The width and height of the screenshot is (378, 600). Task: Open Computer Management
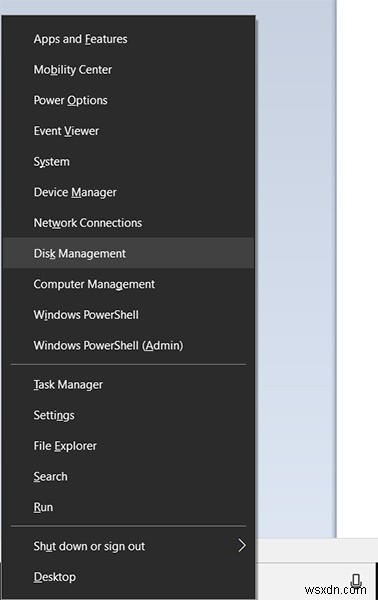pos(128,284)
